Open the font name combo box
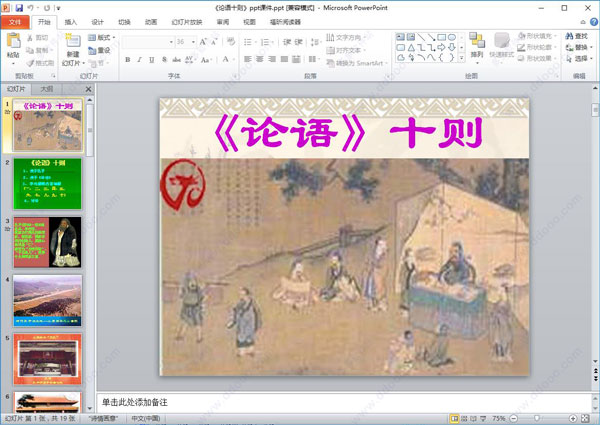This screenshot has width=600, height=425. click(148, 42)
